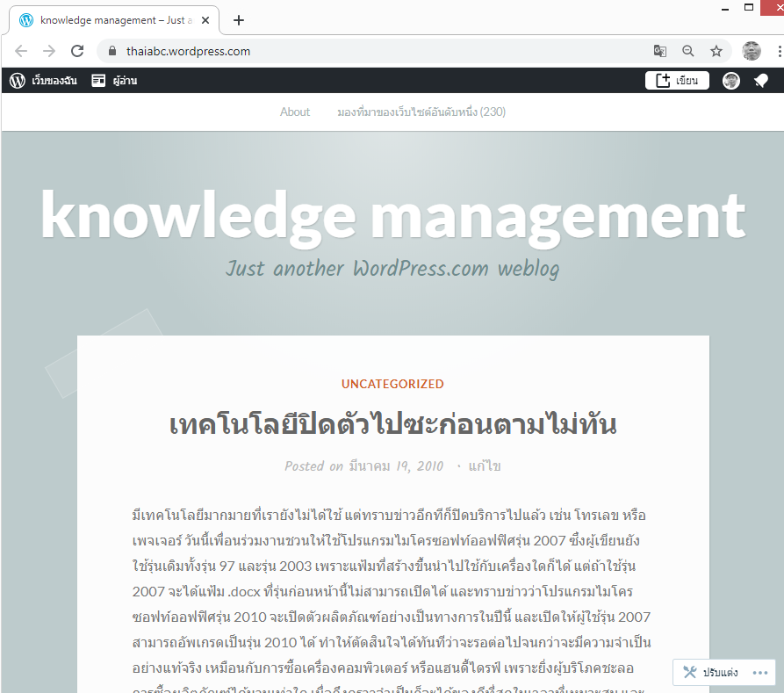Expand the three-dots menu beside 'ปรับแต่ง'

click(x=760, y=673)
